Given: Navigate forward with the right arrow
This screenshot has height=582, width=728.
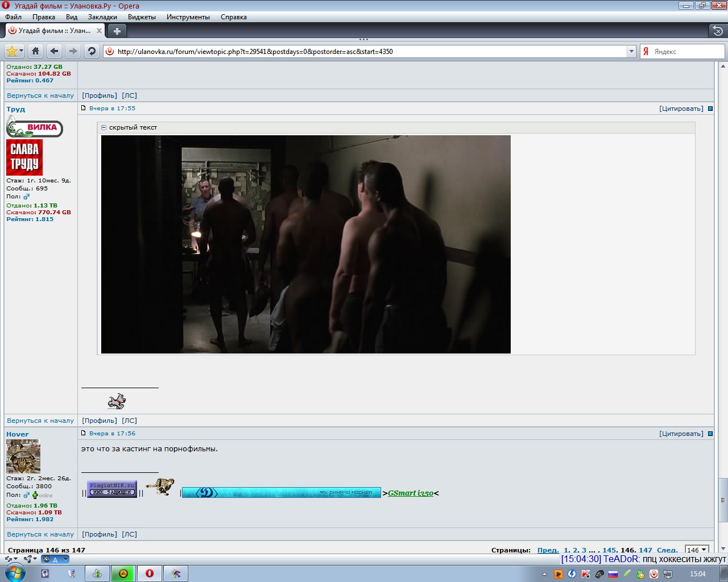Looking at the screenshot, I should 73,51.
